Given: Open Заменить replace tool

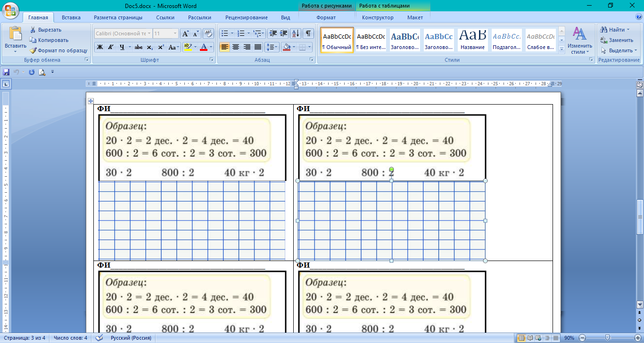Looking at the screenshot, I should coord(617,40).
